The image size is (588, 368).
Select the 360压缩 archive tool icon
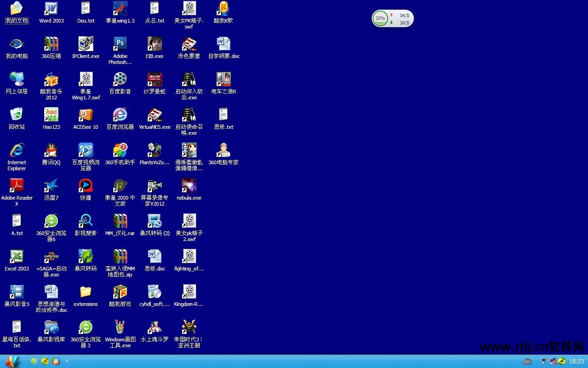(x=51, y=45)
